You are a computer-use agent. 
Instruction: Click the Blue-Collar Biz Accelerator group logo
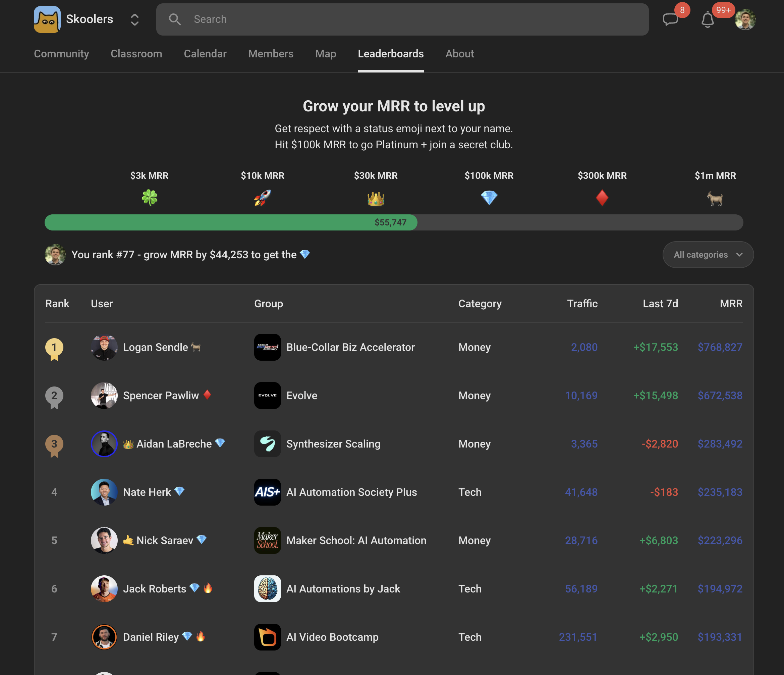point(268,347)
